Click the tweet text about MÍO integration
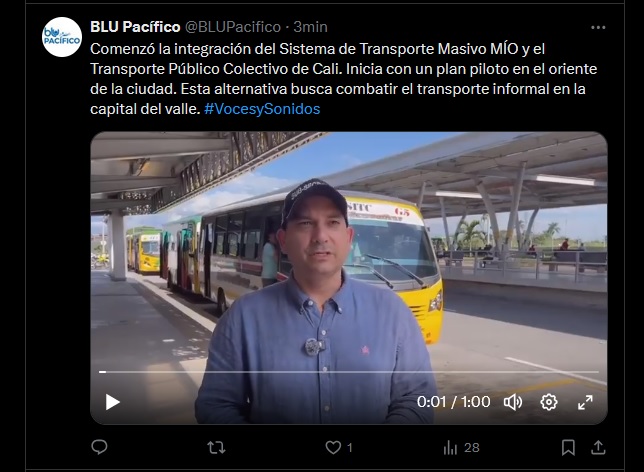 pos(343,79)
